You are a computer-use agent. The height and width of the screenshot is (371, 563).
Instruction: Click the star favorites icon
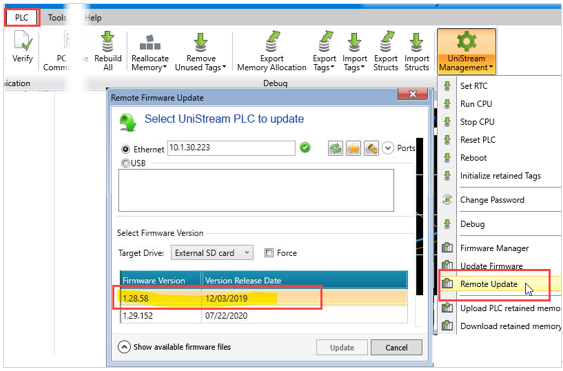pyautogui.click(x=353, y=148)
